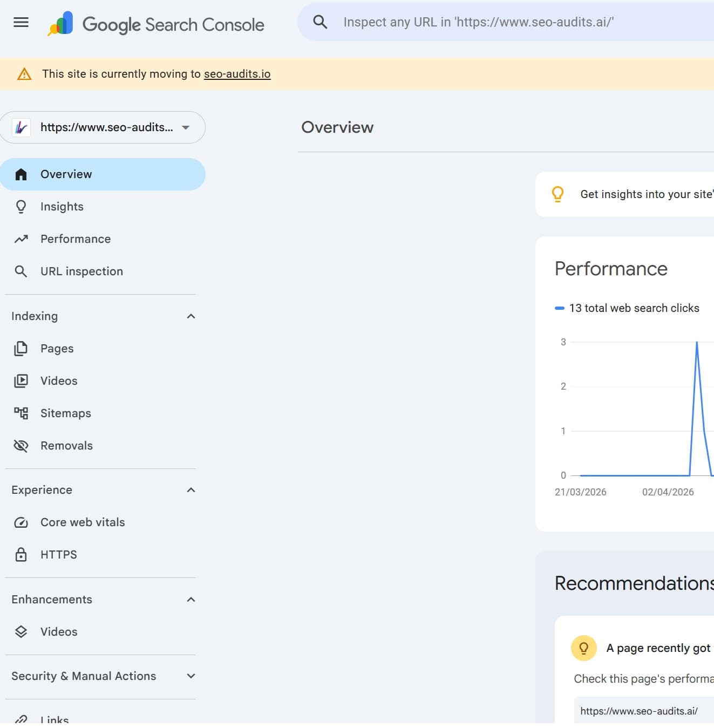Click the Performance trend arrow icon
This screenshot has width=714, height=728.
click(x=21, y=239)
